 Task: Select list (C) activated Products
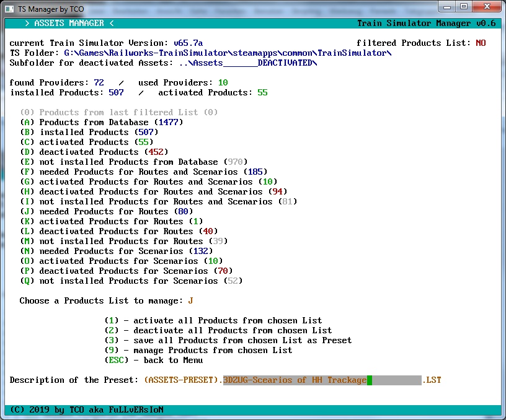point(86,142)
